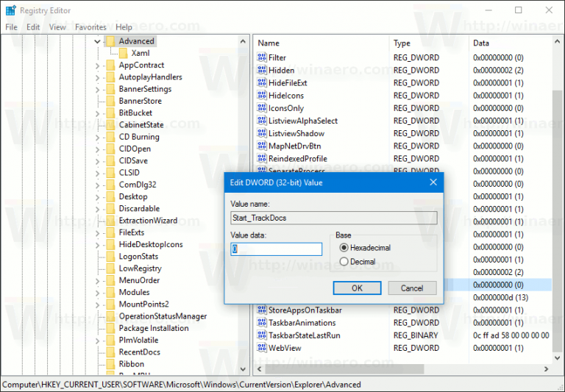Close the Edit DWORD dialog with X

tap(433, 182)
